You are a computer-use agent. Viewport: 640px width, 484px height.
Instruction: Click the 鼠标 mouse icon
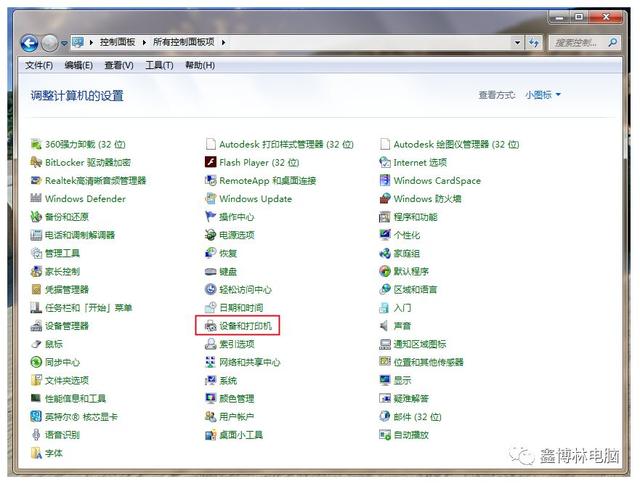tap(36, 344)
